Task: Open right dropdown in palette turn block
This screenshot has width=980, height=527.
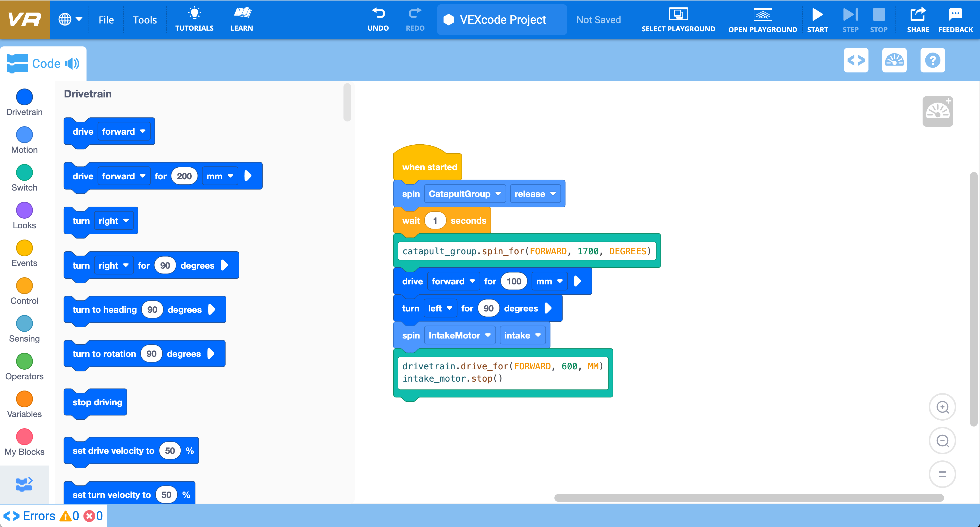Action: [x=114, y=221]
